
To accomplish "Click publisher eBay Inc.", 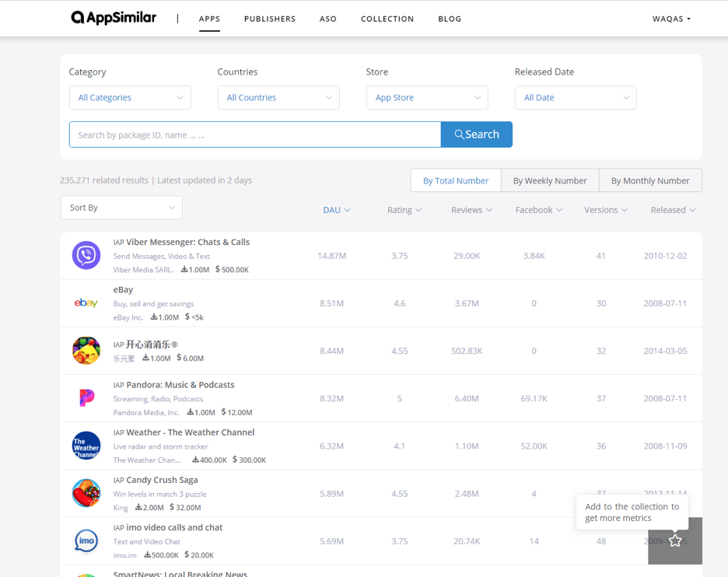I will tap(128, 317).
